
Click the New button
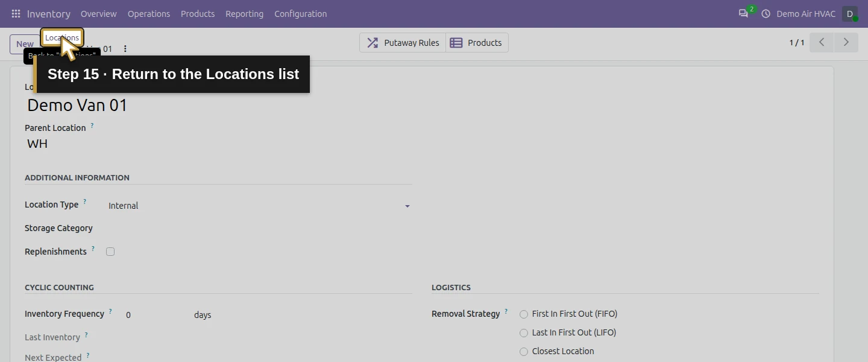24,44
